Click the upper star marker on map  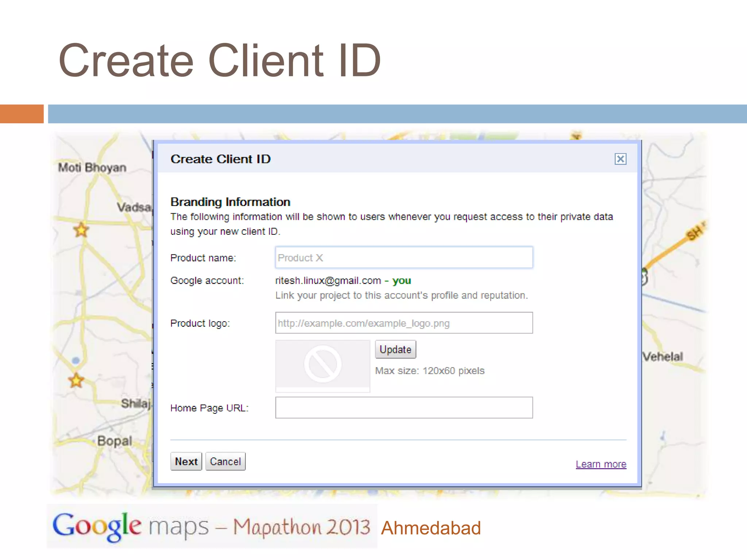click(x=81, y=230)
